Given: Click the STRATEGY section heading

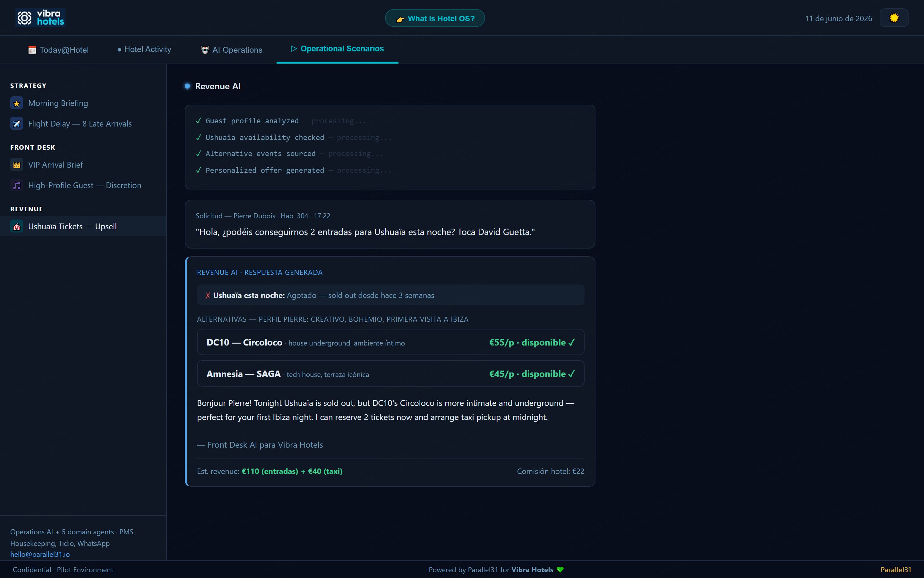Looking at the screenshot, I should (x=28, y=86).
